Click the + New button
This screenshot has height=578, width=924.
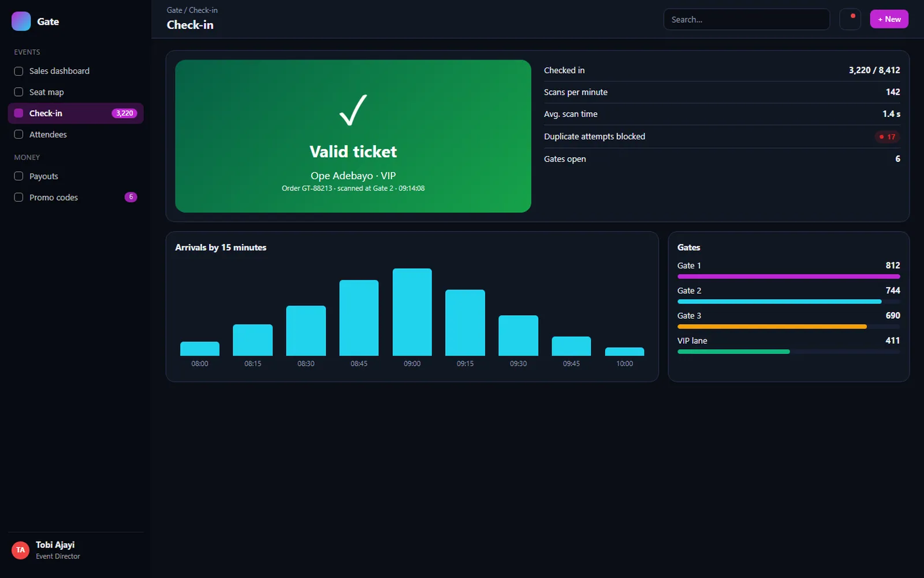[889, 19]
